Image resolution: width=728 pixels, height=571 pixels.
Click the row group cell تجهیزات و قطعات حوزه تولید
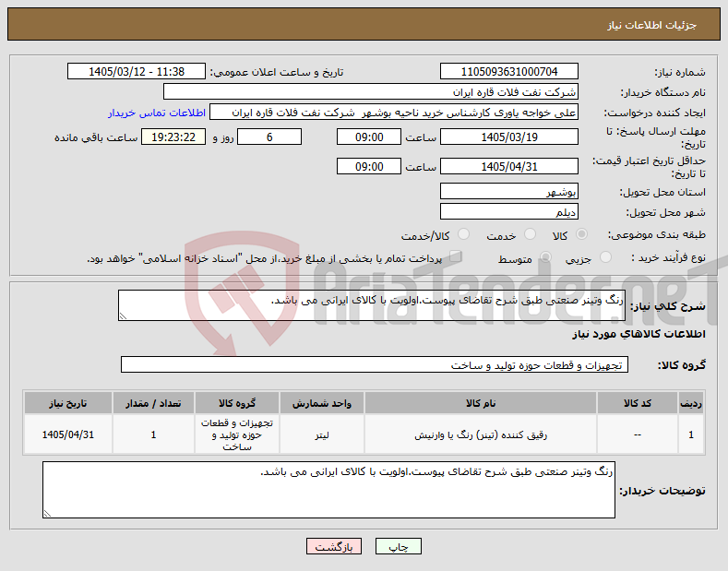237,435
